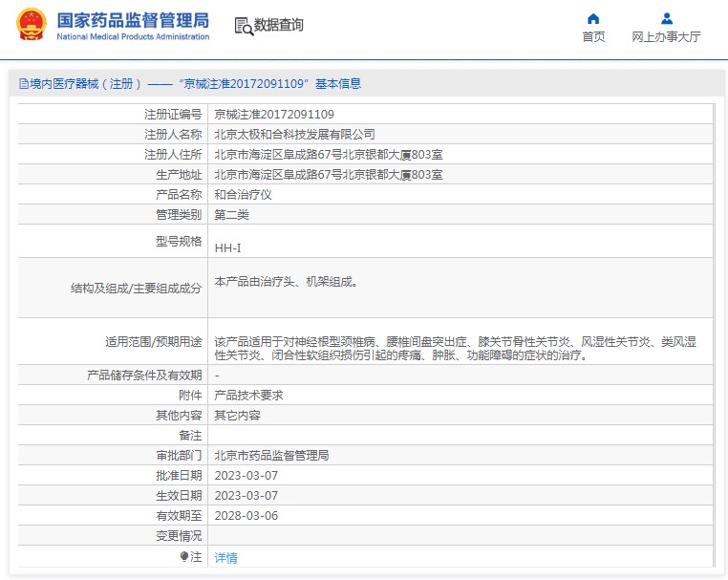Screen dimensions: 728x580
Task: Click the 第二类 management category value
Action: coord(231,215)
